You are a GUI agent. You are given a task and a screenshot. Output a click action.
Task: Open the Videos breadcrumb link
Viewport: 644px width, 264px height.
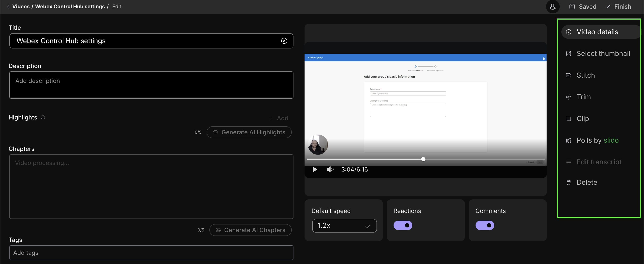(21, 7)
